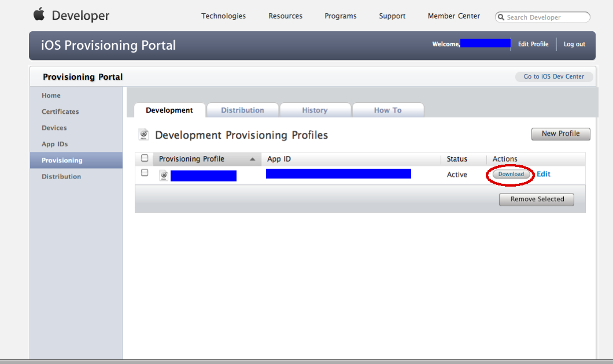Click the Remove Selected button
This screenshot has width=613, height=364.
click(x=537, y=199)
